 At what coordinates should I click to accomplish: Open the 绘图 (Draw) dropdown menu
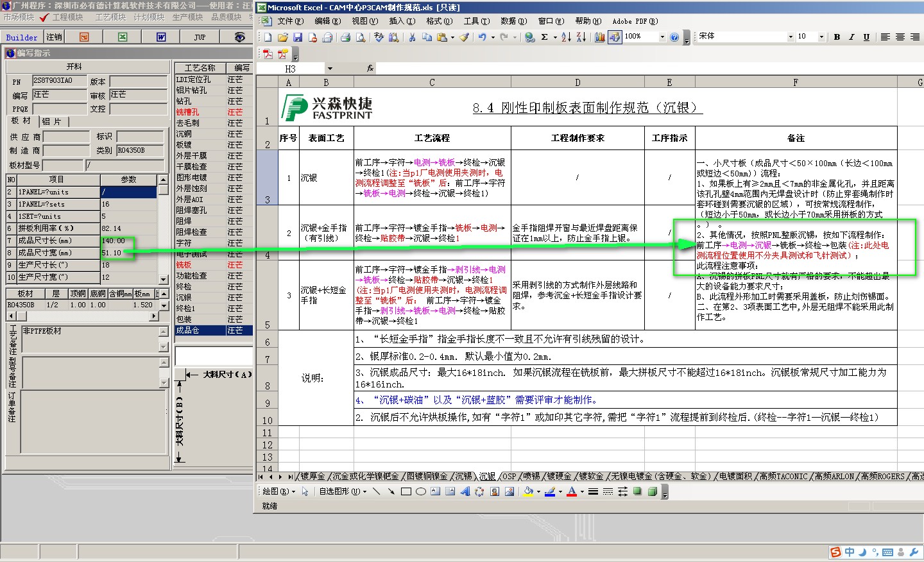(x=278, y=491)
